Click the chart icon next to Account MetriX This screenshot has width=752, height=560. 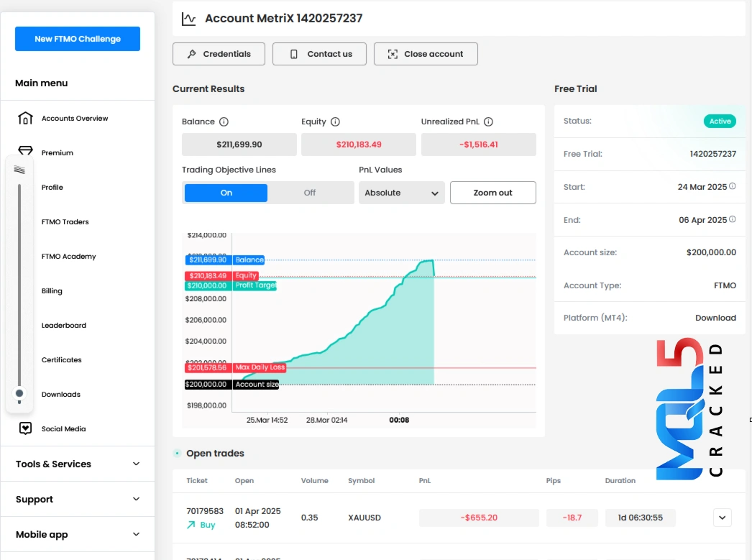(x=188, y=19)
